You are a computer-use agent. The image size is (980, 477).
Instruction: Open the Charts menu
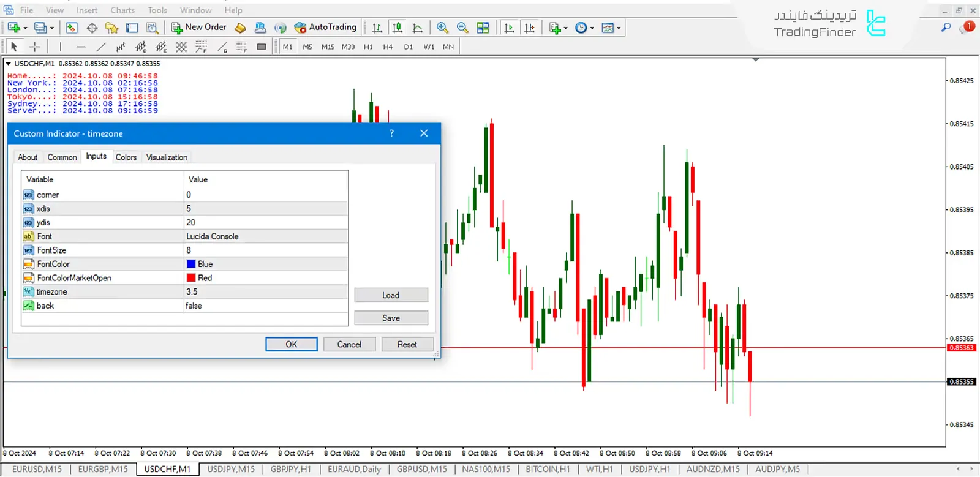pos(123,10)
